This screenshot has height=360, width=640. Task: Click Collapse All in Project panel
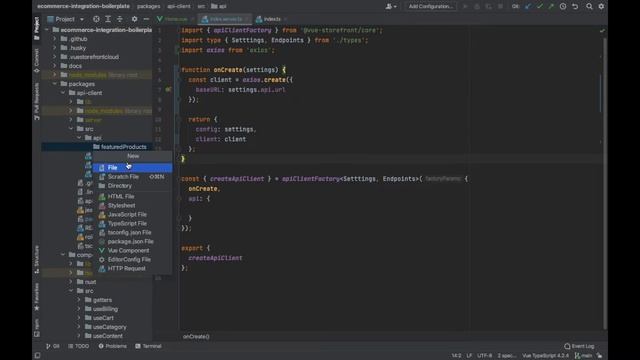click(x=120, y=19)
